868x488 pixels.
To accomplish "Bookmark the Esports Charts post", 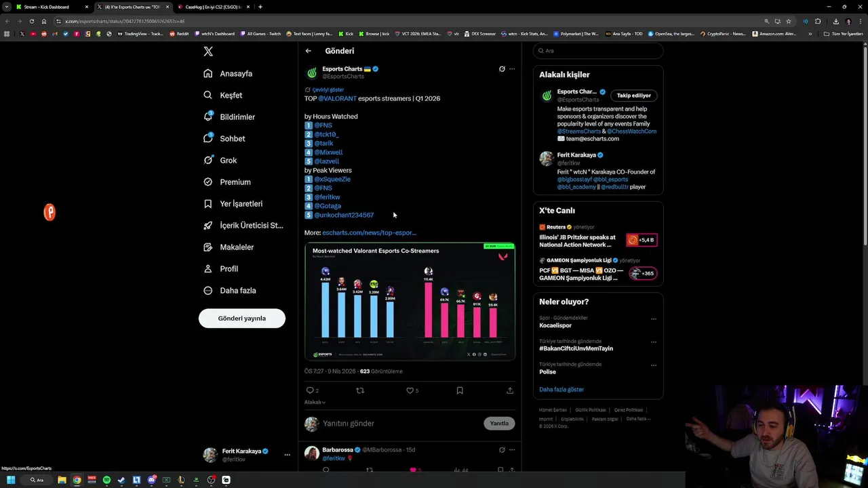I will click(x=460, y=390).
